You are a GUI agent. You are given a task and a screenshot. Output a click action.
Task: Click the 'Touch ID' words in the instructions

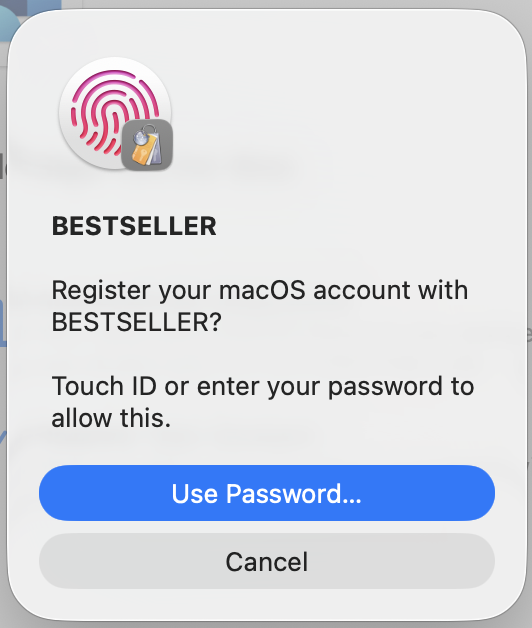coord(104,386)
